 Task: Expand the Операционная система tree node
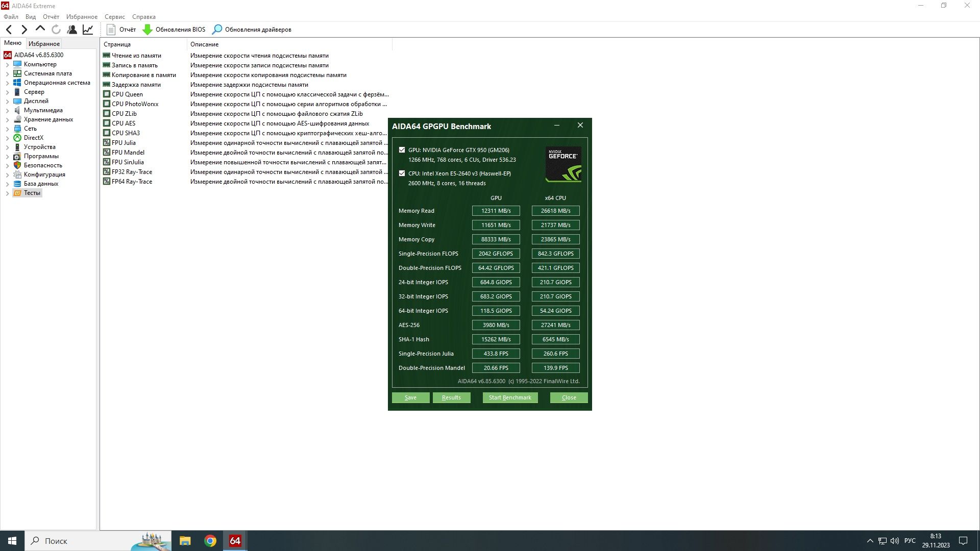[x=7, y=83]
